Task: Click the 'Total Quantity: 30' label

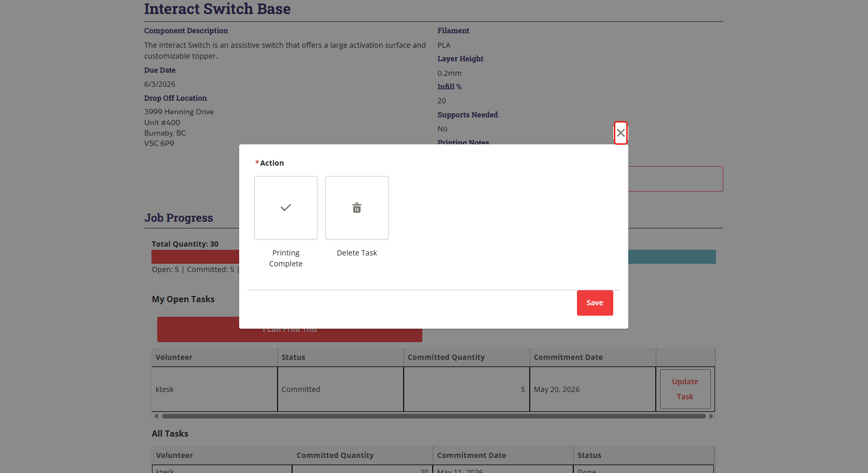Action: pyautogui.click(x=185, y=244)
